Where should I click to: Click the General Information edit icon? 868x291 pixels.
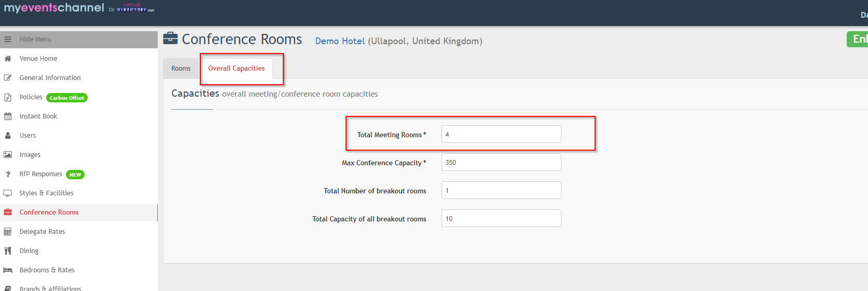pyautogui.click(x=8, y=78)
